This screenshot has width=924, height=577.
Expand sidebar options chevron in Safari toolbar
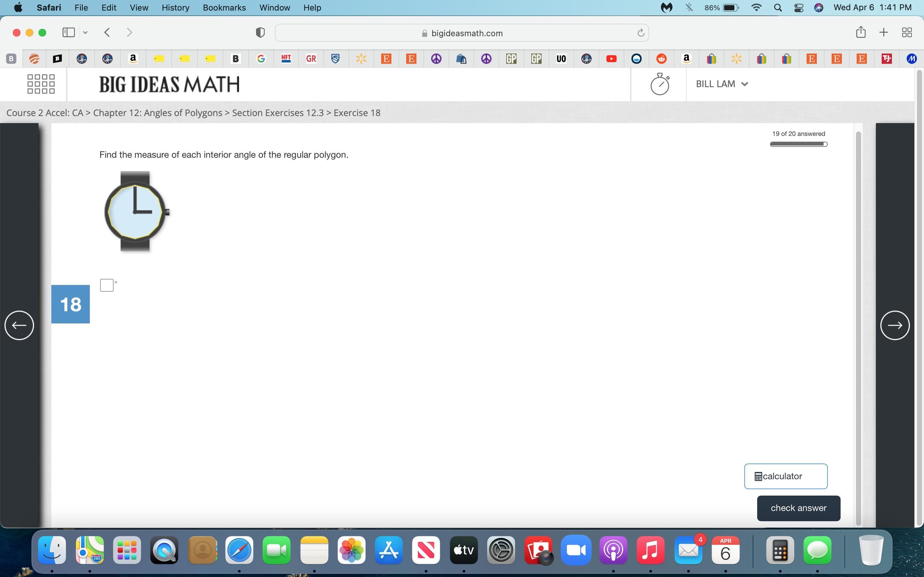86,32
